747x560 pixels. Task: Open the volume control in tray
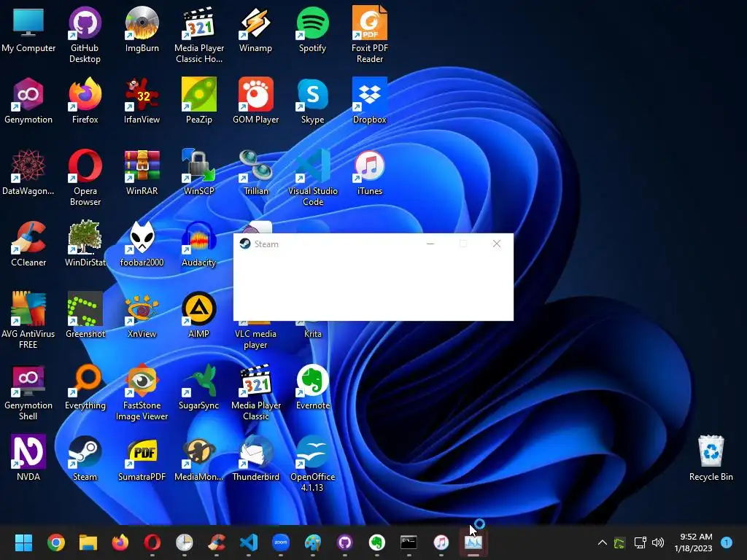658,542
